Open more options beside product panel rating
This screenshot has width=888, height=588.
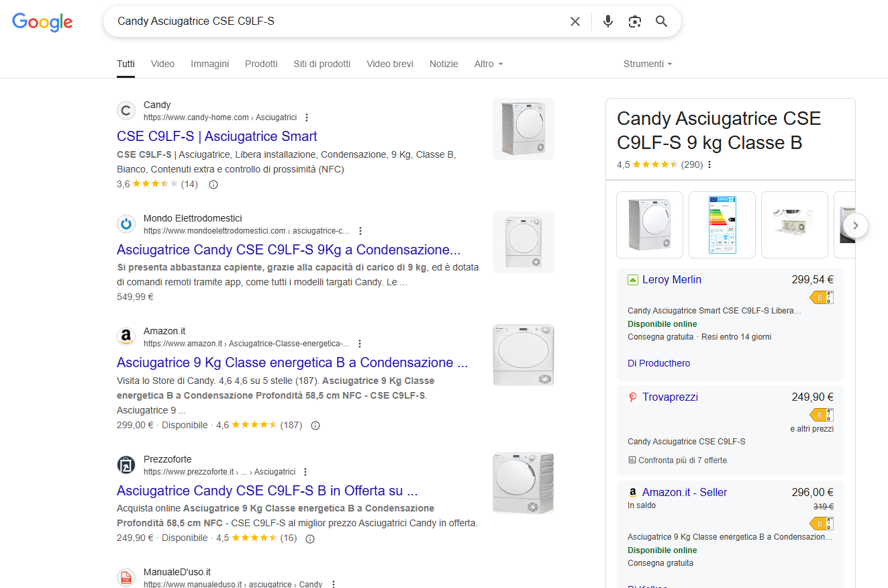point(709,164)
